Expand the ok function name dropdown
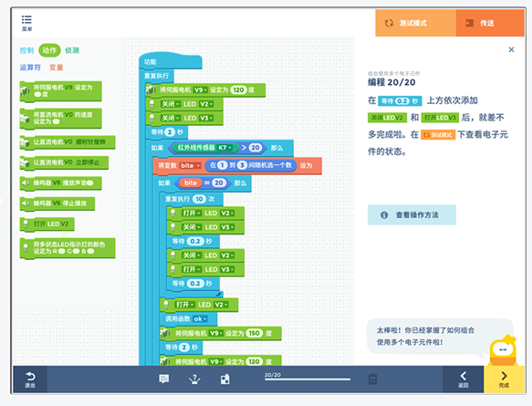532x406 pixels. [200, 318]
